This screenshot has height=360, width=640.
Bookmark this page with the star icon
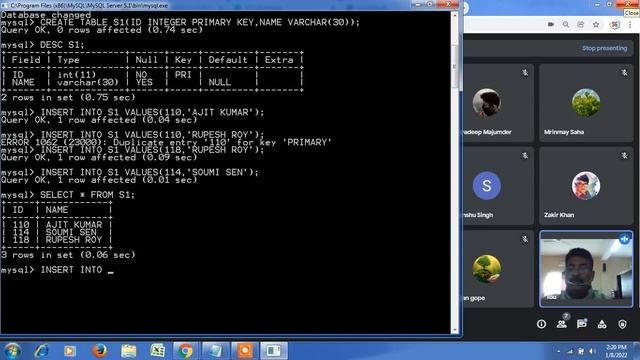tap(596, 24)
